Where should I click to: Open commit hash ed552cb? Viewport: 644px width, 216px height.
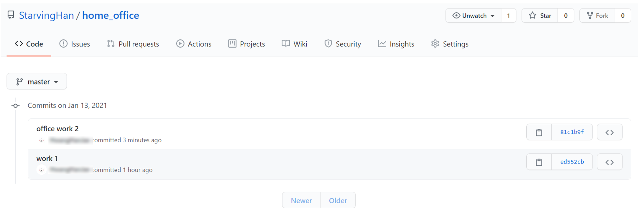click(572, 162)
